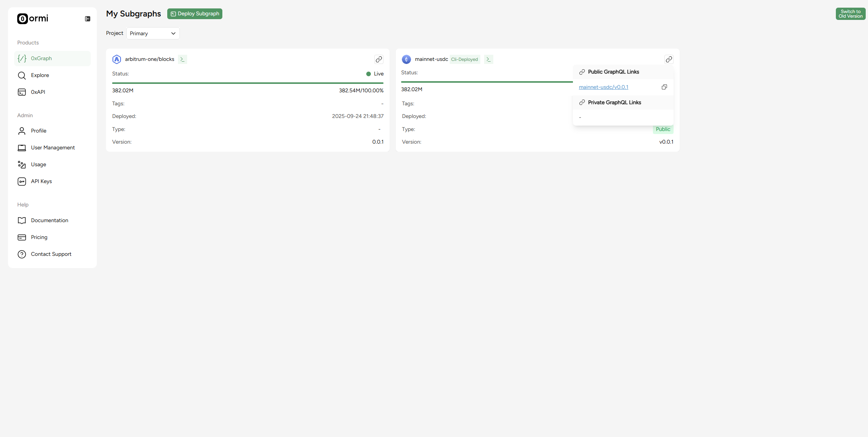Open the 0xAPI product
The image size is (868, 437).
38,92
